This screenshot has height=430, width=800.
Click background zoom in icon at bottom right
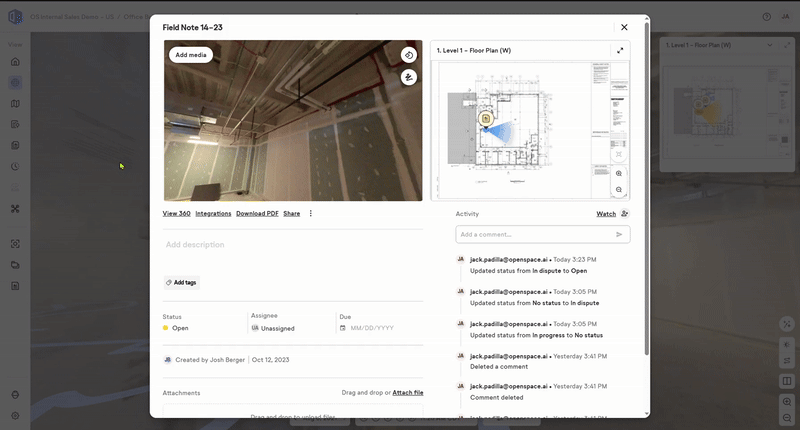click(x=787, y=402)
